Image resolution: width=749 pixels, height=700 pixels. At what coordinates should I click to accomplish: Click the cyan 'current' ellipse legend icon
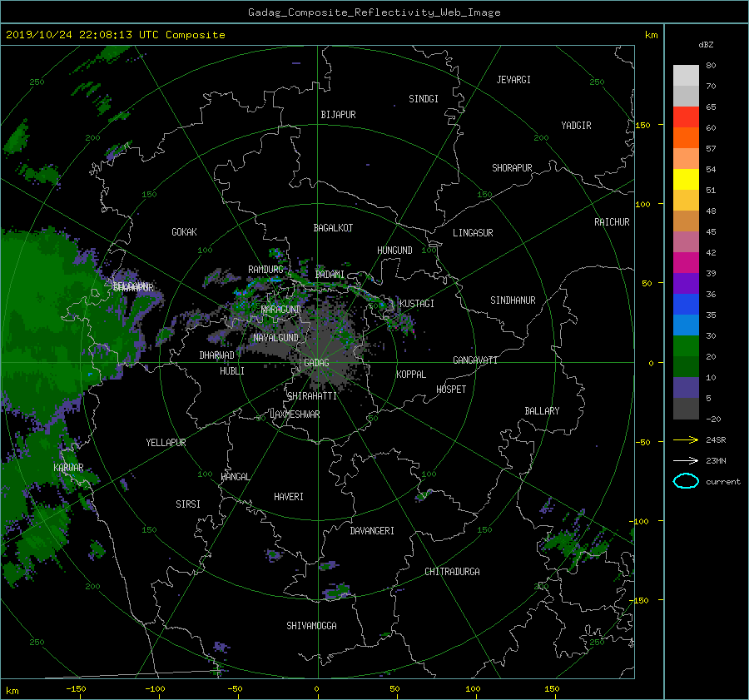point(686,481)
